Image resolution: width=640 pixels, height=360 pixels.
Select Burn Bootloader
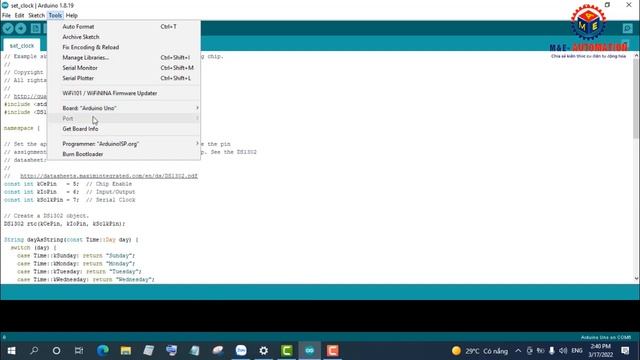click(124, 154)
